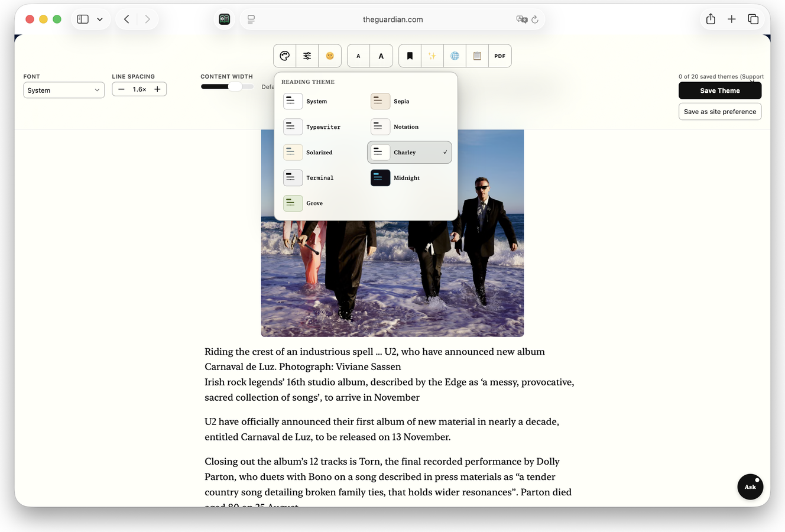
Task: Increase text size with large A
Action: pos(381,56)
